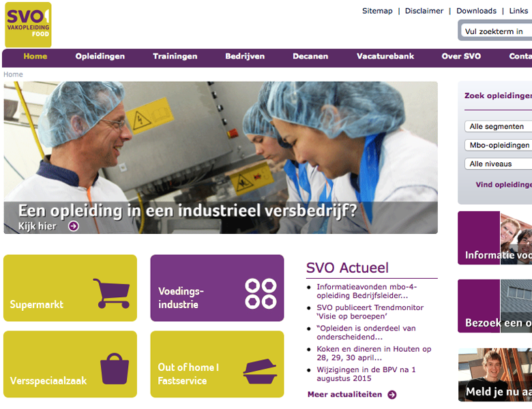This screenshot has width=532, height=409.
Task: Click the Meld je nu aan thumbnail
Action: point(495,375)
